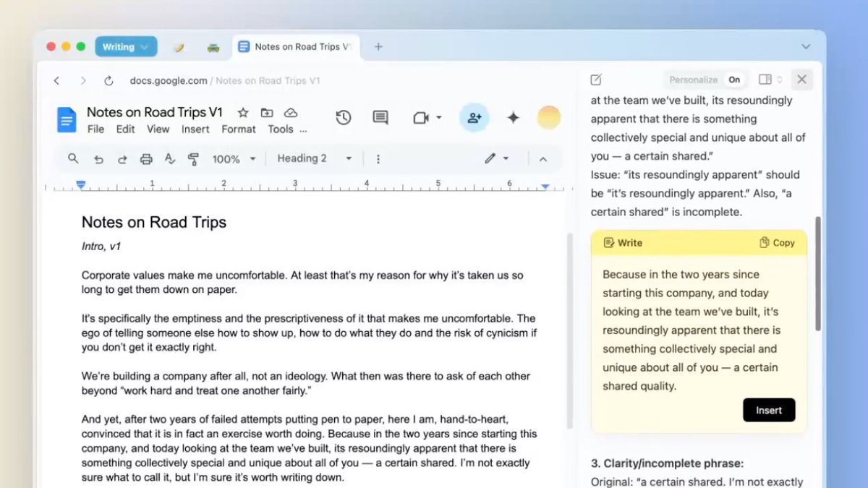Close the assistant side panel
This screenshot has width=868, height=488.
point(801,80)
